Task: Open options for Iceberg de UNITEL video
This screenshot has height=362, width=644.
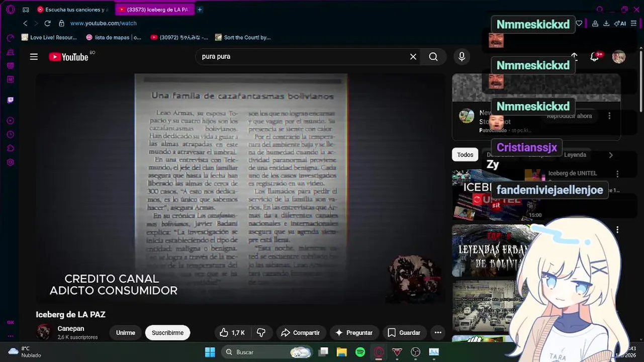Action: click(617, 173)
